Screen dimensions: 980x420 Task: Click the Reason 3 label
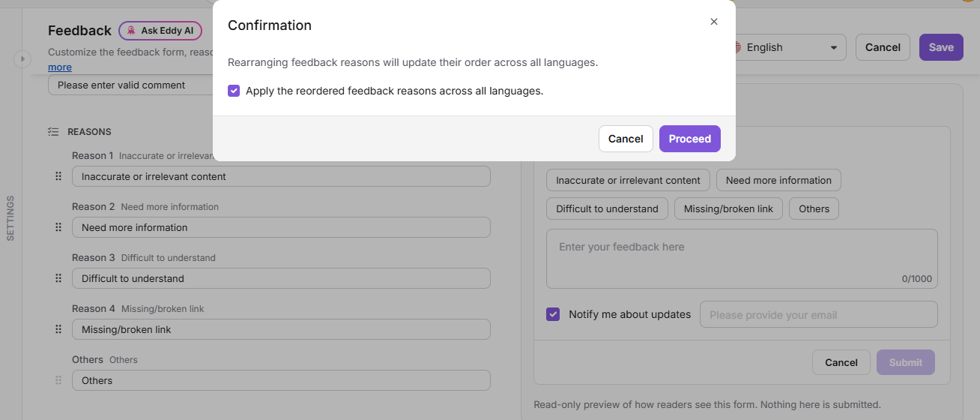[x=94, y=257]
